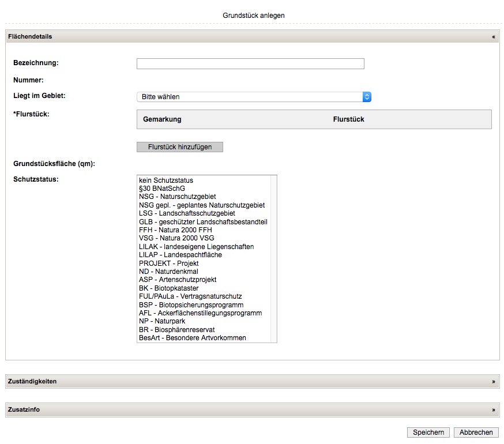Click the Abbrechen button
504x444 pixels.
coord(476,432)
